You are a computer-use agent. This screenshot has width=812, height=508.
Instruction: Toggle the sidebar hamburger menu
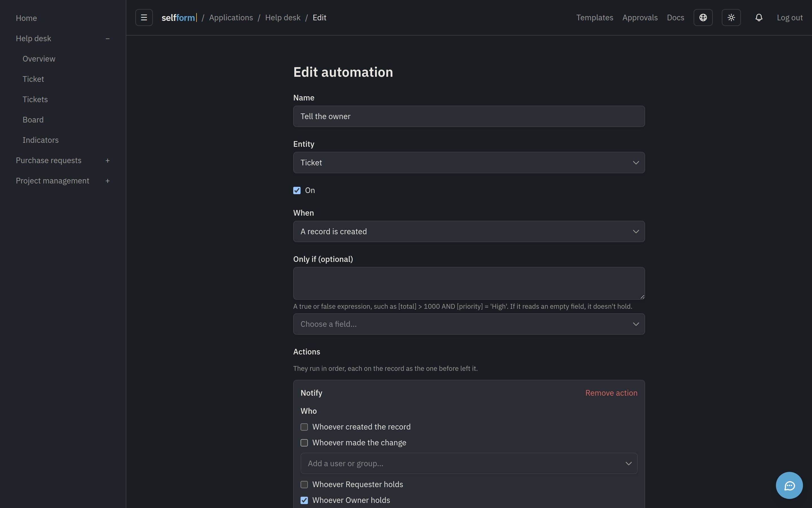coord(144,17)
